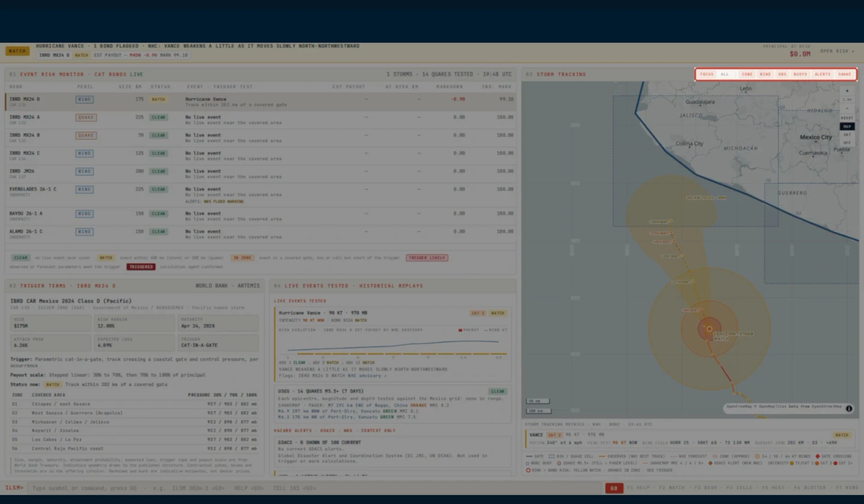
Task: Click the GDACS 0 shown of 100 current heading
Action: click(319, 442)
